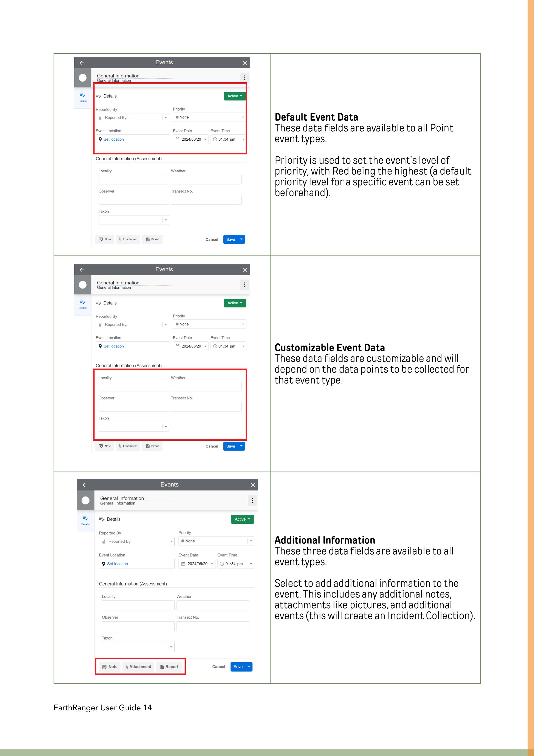Open Reported By dropdown in bottom Events panel

[x=136, y=541]
